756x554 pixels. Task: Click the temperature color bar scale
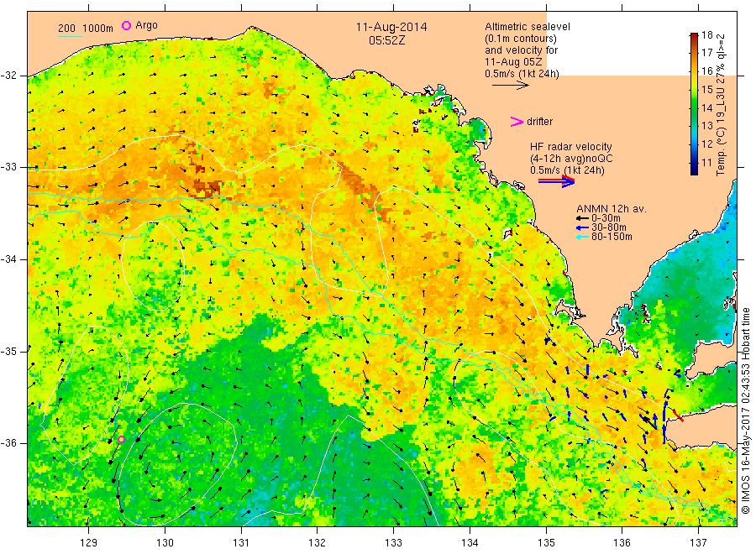click(694, 103)
